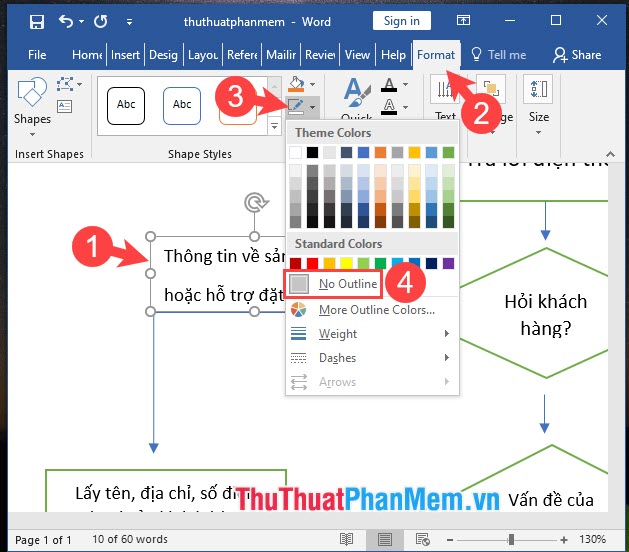629x552 pixels.
Task: Click the Save icon in title bar
Action: point(37,21)
